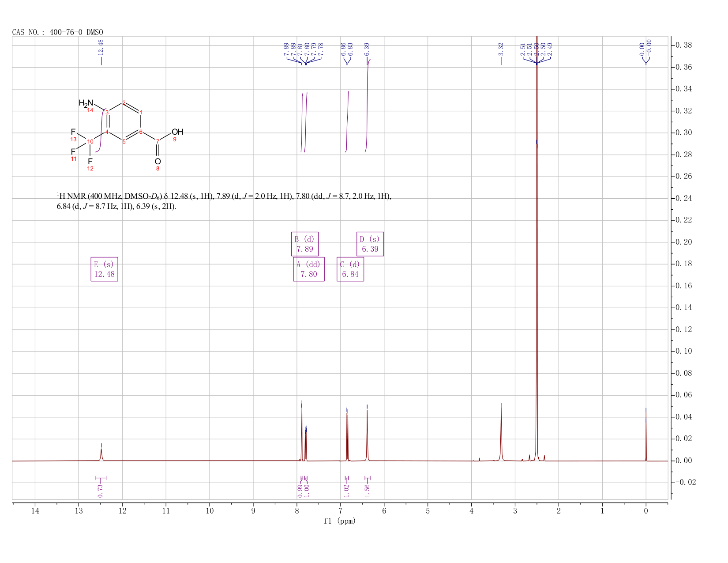Select the integral bracket under 12.48 peak
The width and height of the screenshot is (728, 563).
click(x=101, y=478)
